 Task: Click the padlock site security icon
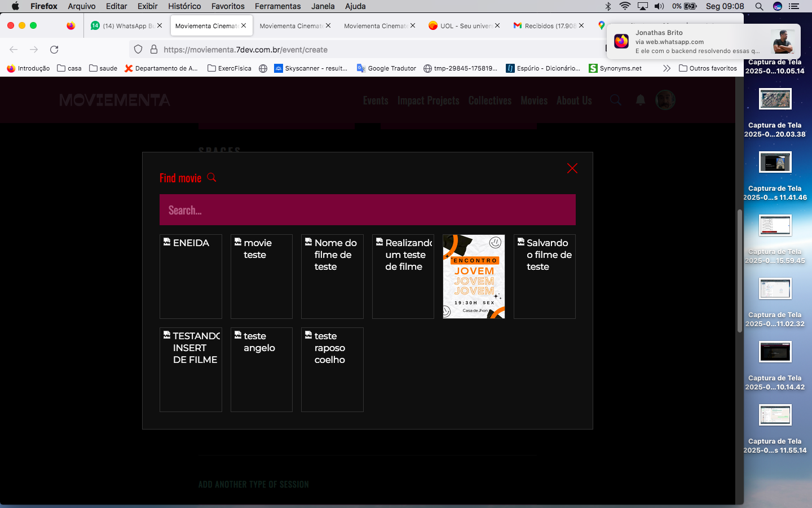pos(153,50)
